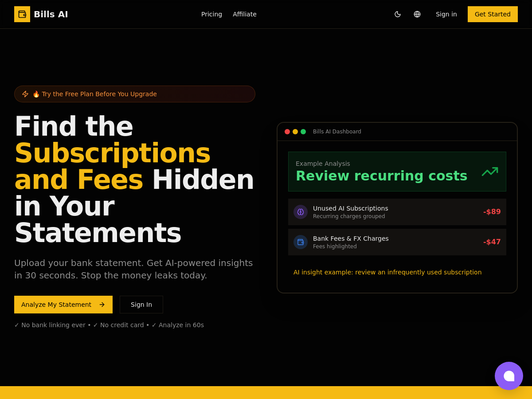The image size is (532, 399).
Task: Select the Unused AI Subscriptions row
Action: tap(397, 212)
